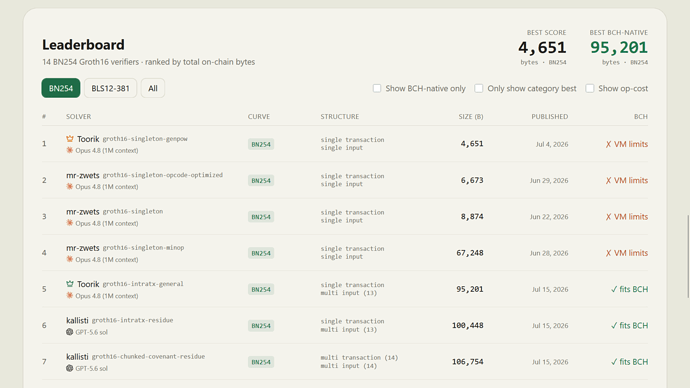Click the Opus model icon under groth16-singleton-genpow

70,150
